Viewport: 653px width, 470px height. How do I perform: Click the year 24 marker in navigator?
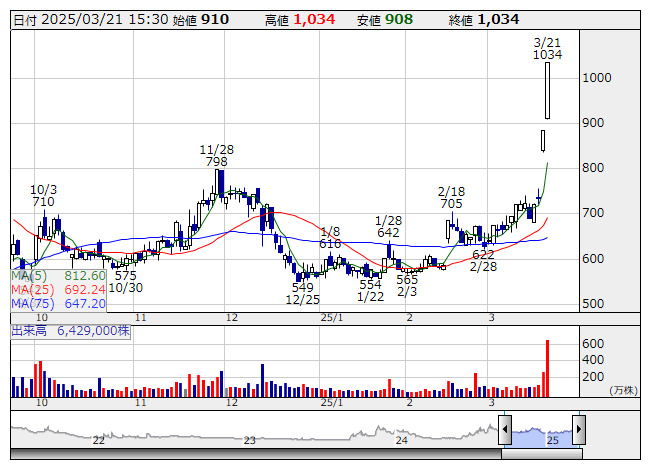(401, 440)
